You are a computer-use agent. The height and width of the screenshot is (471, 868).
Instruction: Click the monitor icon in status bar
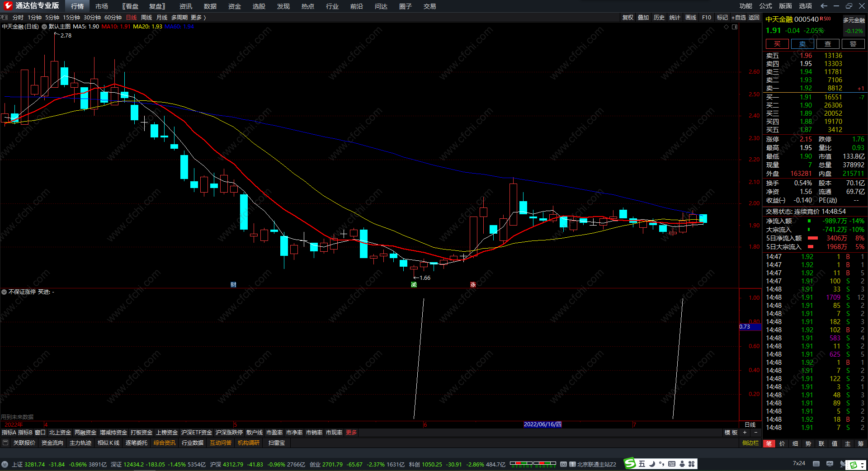pos(830,464)
